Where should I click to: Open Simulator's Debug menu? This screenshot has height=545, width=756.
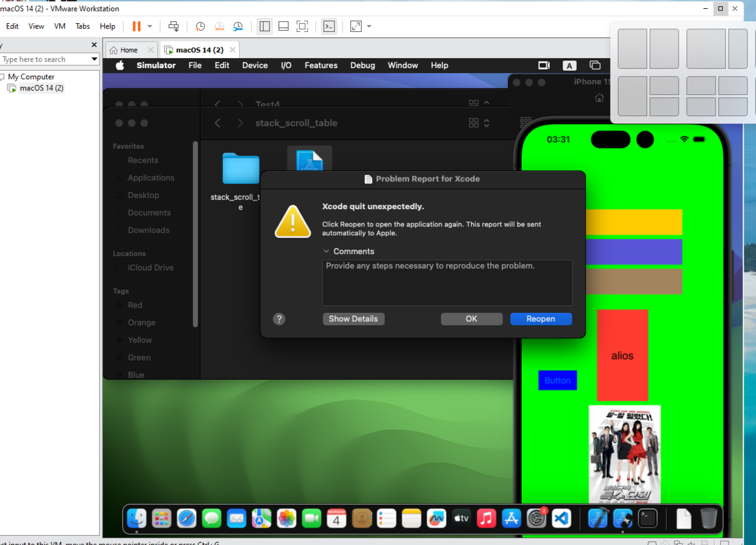362,65
